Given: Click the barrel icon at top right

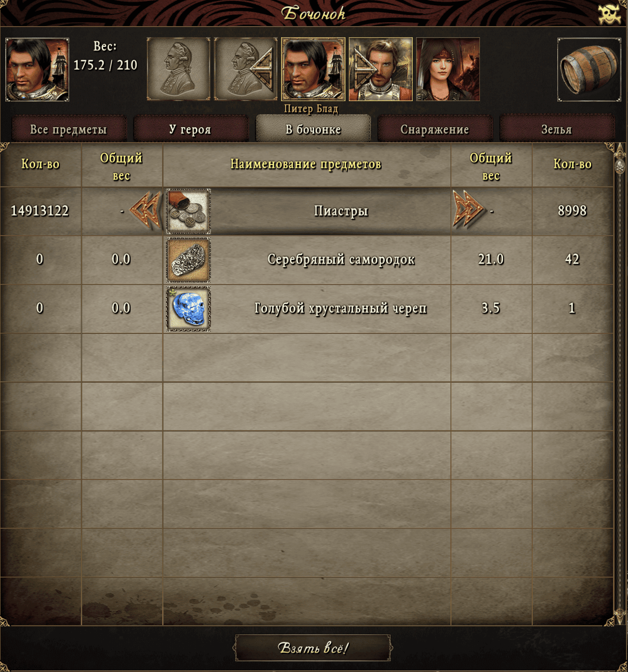Looking at the screenshot, I should (x=589, y=70).
